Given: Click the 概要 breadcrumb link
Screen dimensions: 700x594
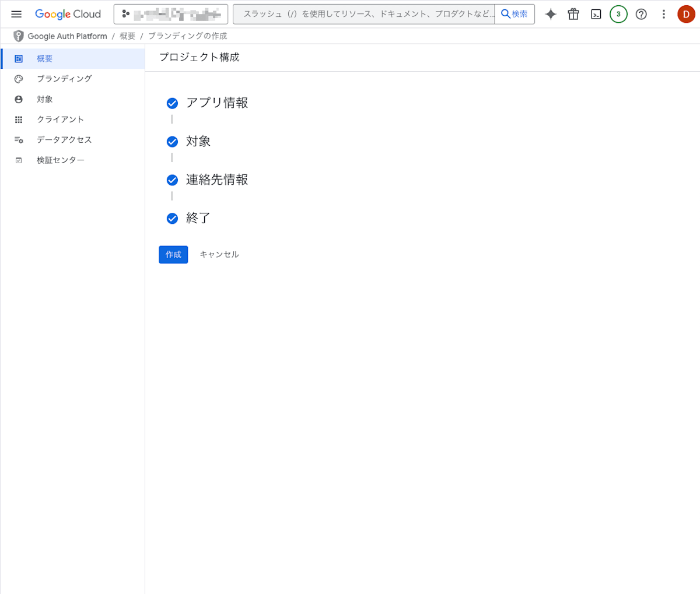Looking at the screenshot, I should [127, 36].
